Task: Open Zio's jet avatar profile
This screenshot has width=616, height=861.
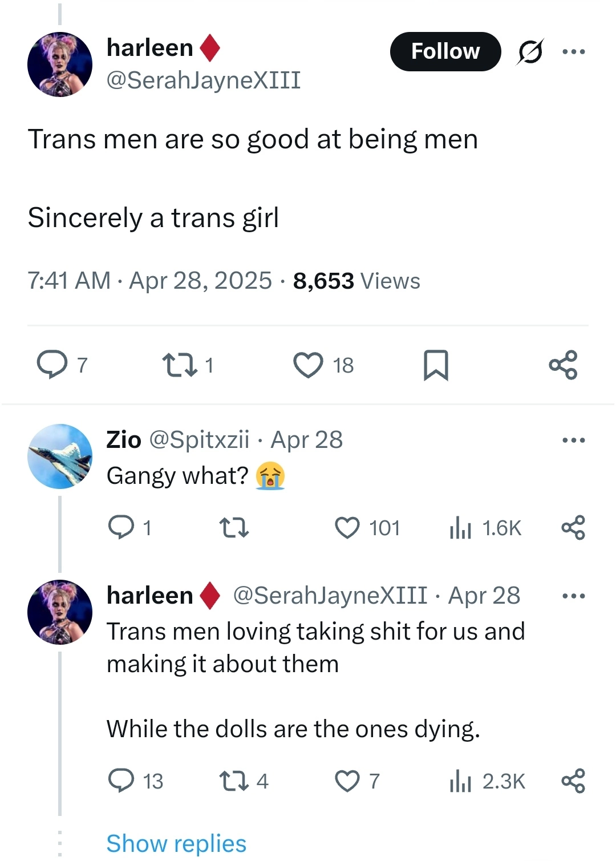Action: coord(60,456)
